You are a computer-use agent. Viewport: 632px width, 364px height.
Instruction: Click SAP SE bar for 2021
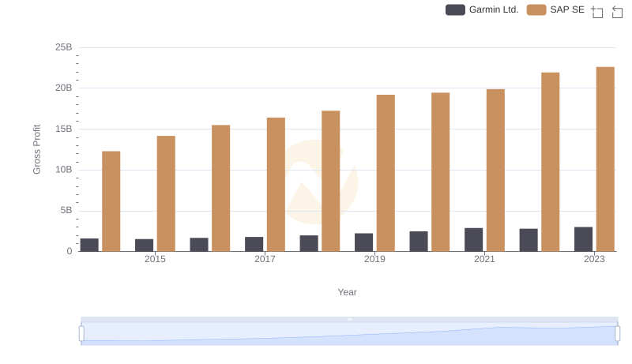[x=496, y=171]
